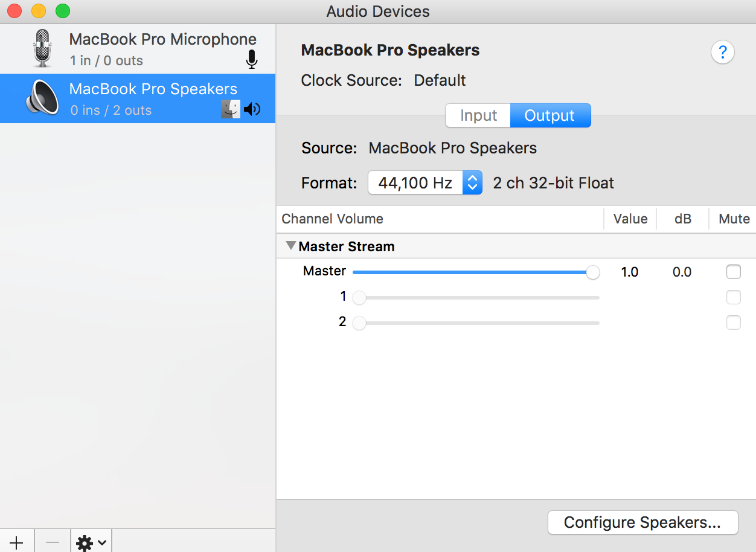This screenshot has height=552, width=756.
Task: Toggle the channel 2 Mute checkbox
Action: coord(733,323)
